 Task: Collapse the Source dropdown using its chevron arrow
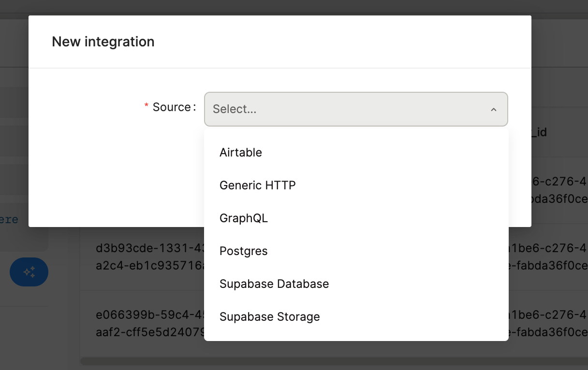[493, 110]
